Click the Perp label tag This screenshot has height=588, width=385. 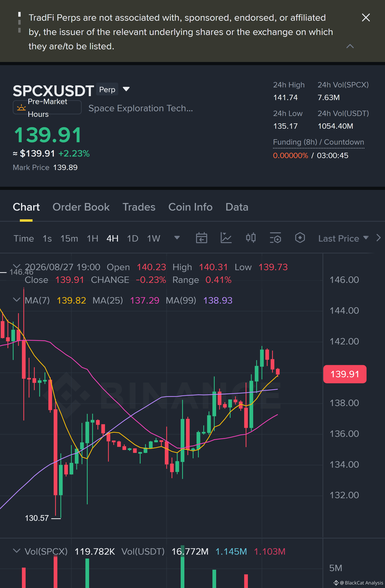coord(107,89)
